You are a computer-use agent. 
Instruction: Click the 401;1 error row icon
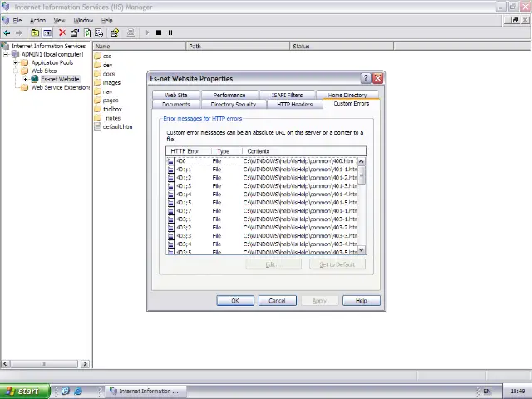point(170,170)
